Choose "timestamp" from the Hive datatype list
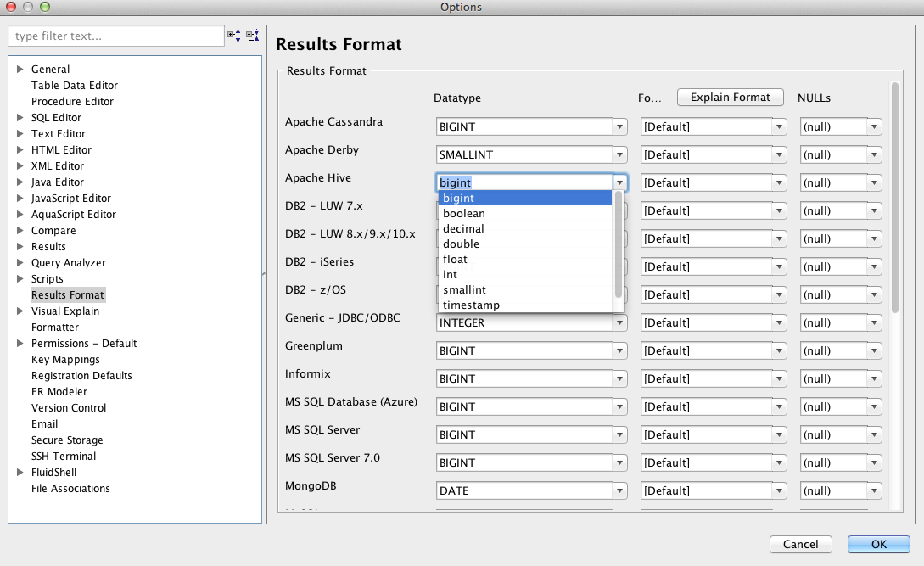The height and width of the screenshot is (566, 924). (471, 305)
